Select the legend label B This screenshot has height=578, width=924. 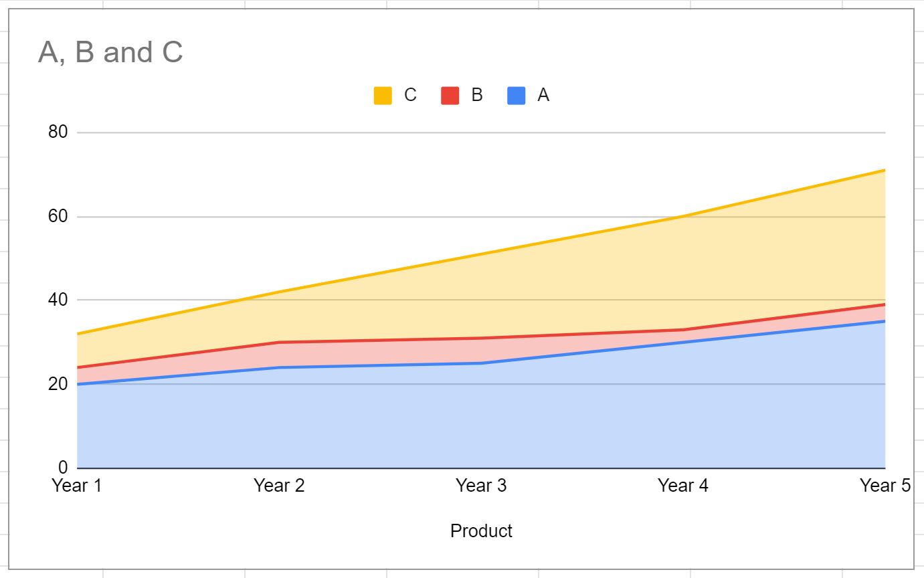tap(476, 96)
